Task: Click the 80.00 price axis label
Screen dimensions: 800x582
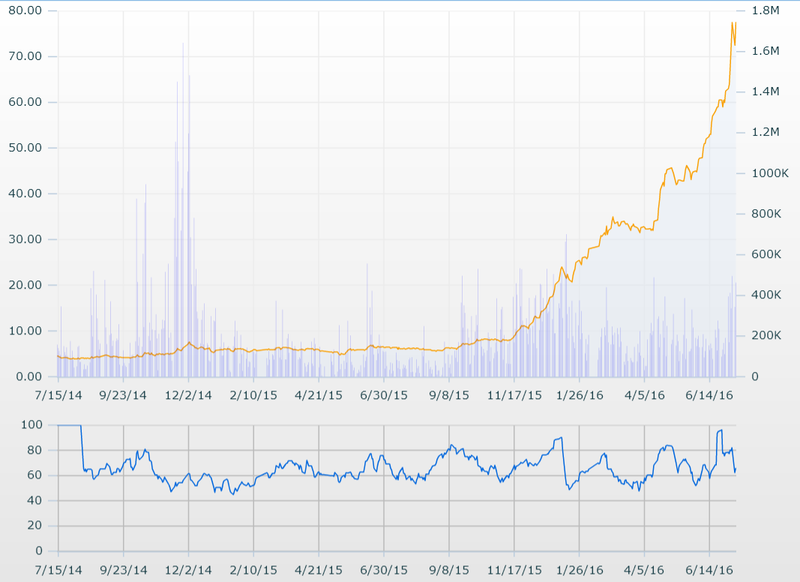Action: [24, 10]
